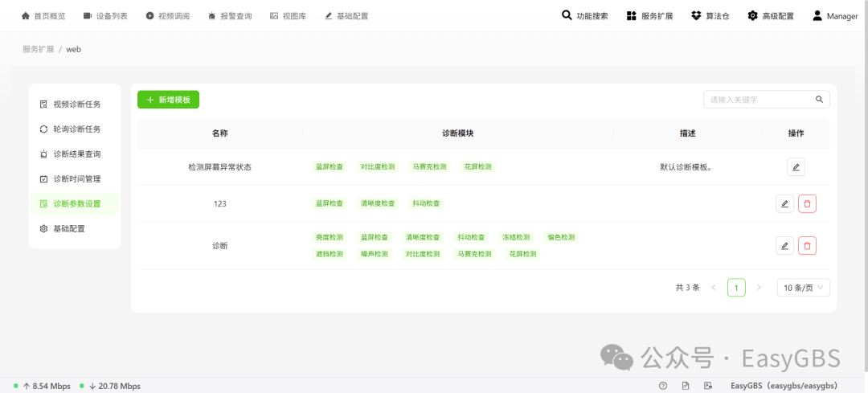Click the 服务扩展 grid icon
This screenshot has height=393, width=868.
point(631,16)
